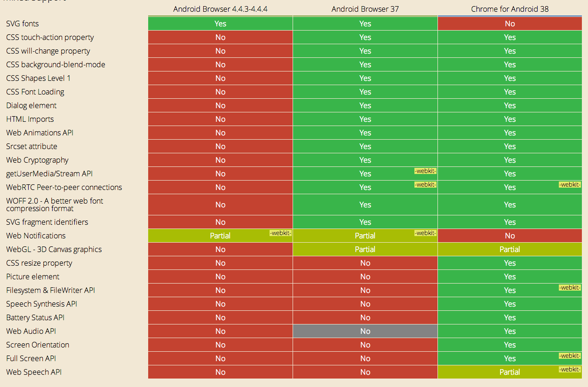Screen dimensions: 588x387
Task: Open the Screen Orientation feature link
Action: click(x=38, y=345)
